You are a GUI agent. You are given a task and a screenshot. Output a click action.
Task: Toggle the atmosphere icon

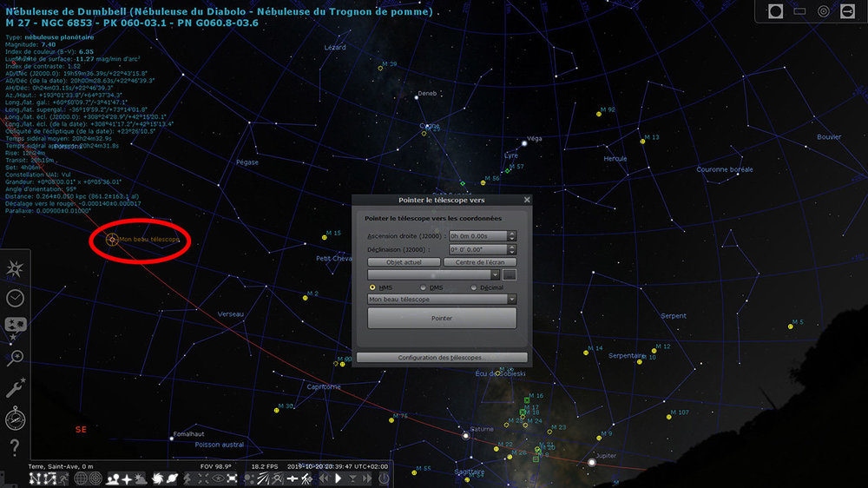click(141, 478)
